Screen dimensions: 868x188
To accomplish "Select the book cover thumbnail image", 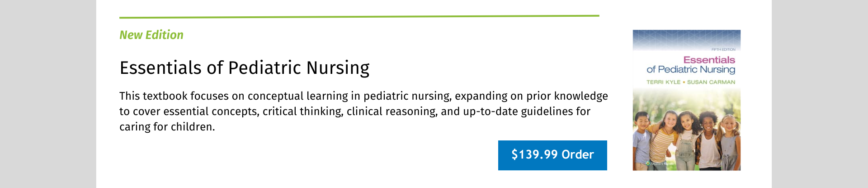I will coord(686,100).
